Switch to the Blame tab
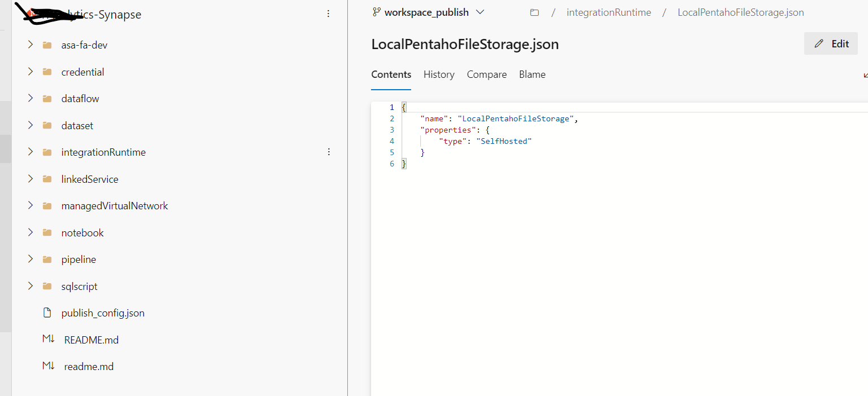 [531, 74]
